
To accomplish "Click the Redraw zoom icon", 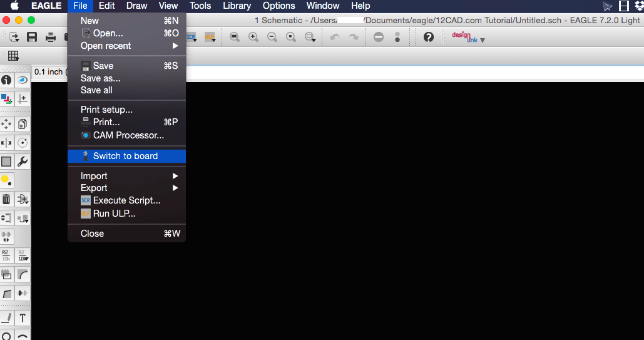I will [x=291, y=37].
